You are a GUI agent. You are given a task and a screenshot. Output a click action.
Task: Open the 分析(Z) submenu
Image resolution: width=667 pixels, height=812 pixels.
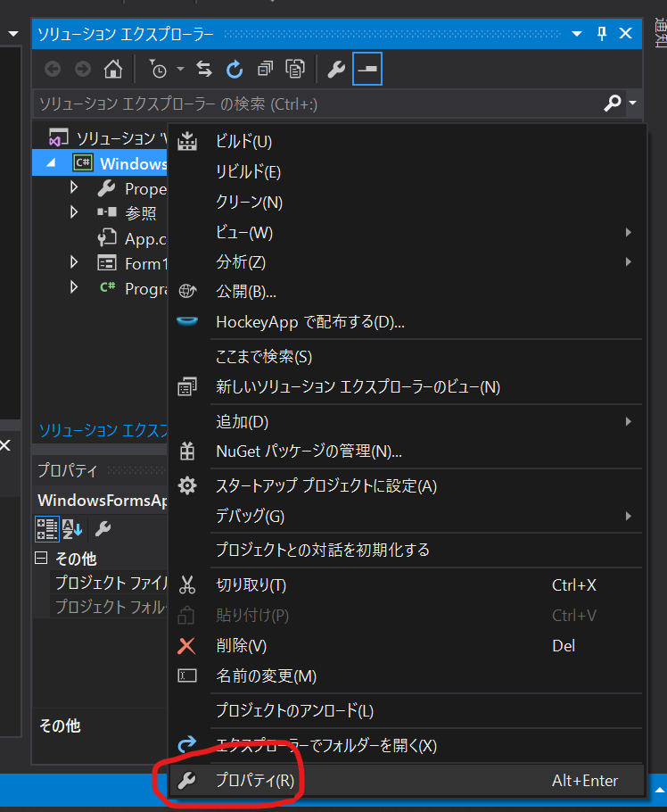(x=408, y=262)
